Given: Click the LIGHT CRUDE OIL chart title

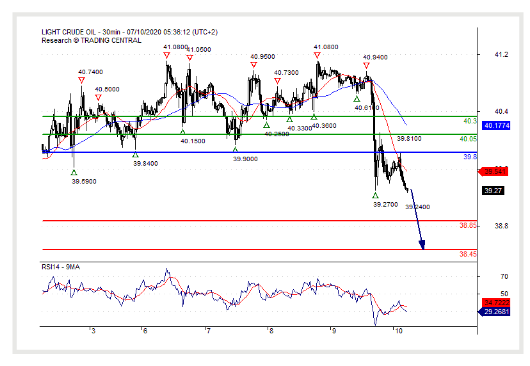Looking at the screenshot, I should 130,32.
